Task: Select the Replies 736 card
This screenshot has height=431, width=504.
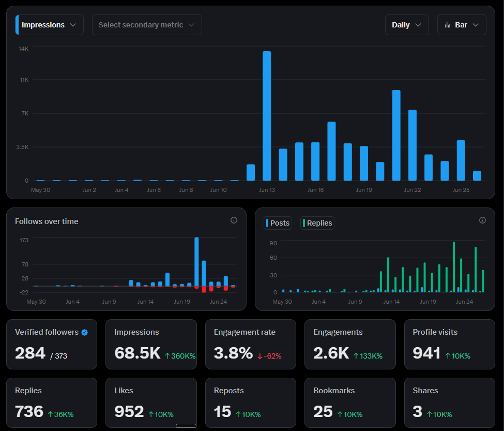Action: coord(52,403)
